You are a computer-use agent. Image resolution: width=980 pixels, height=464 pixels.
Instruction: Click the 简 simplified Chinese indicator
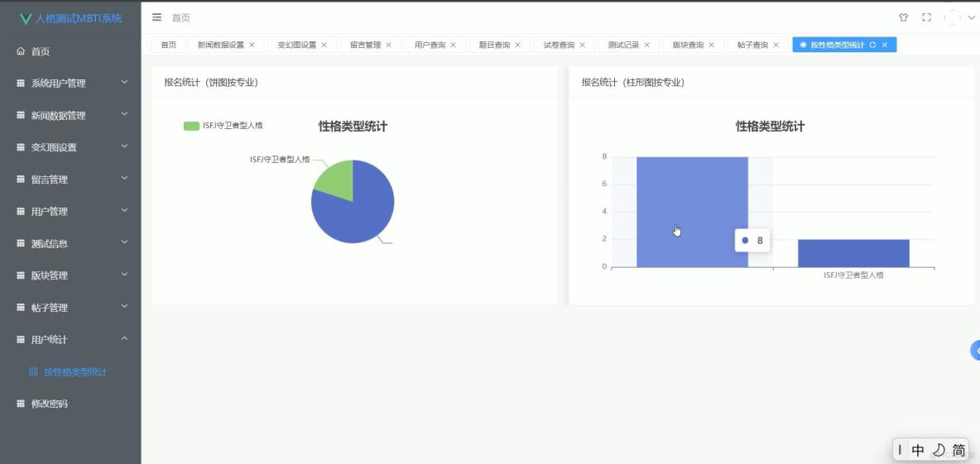958,450
